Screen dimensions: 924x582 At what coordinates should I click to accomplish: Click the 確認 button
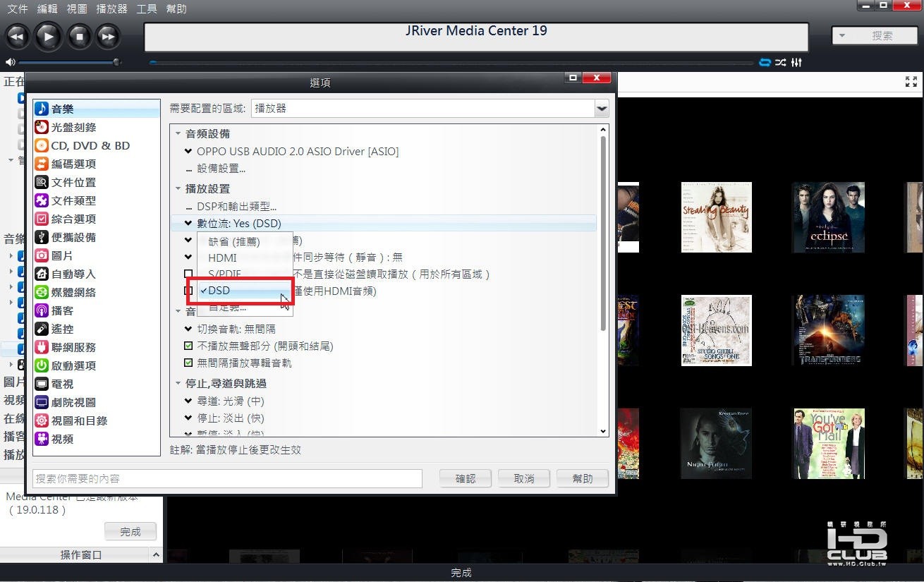coord(466,478)
